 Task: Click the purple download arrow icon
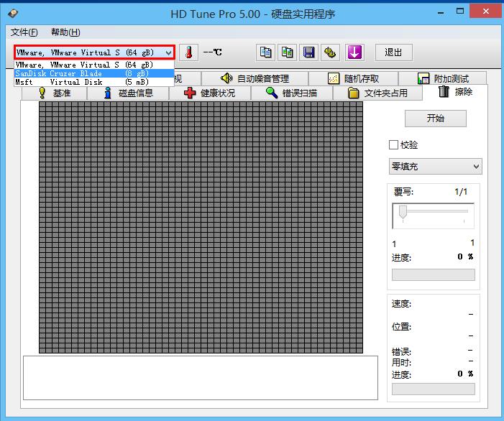354,52
